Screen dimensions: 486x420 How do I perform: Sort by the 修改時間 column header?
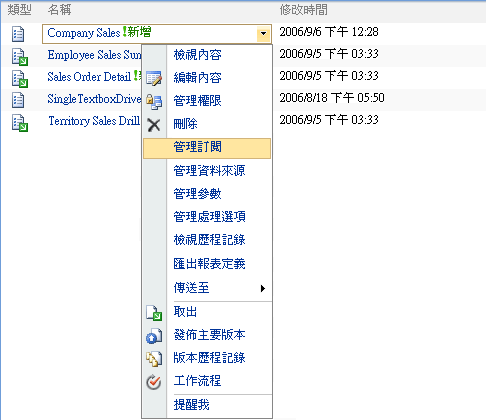(304, 10)
